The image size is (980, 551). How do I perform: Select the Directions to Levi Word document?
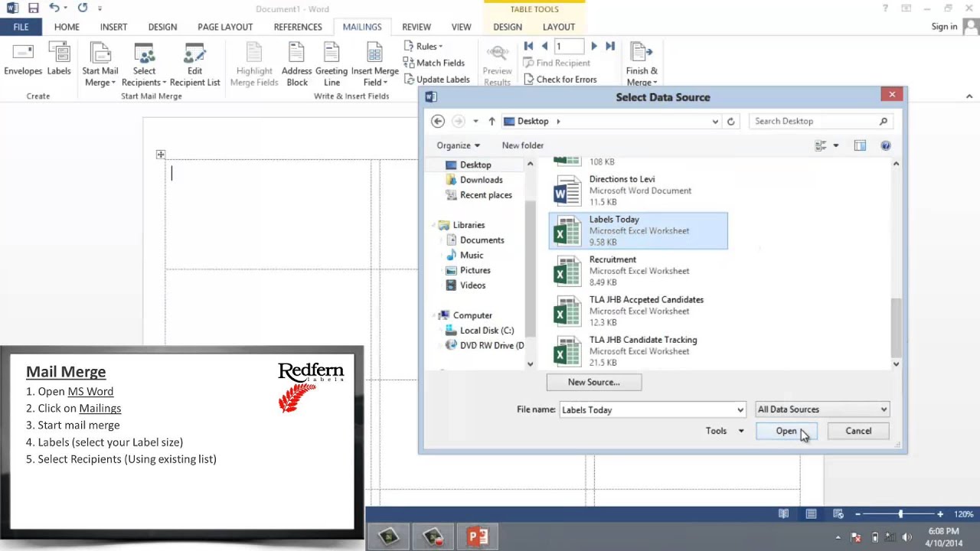[638, 191]
